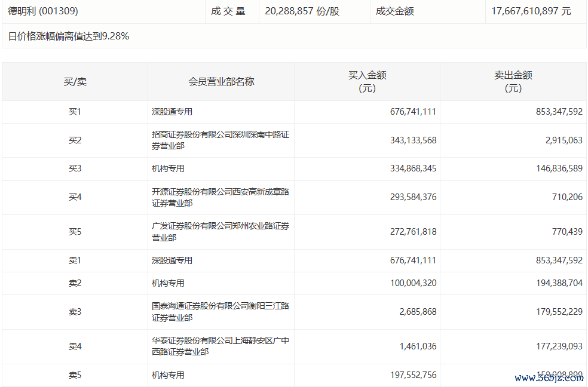
Task: Click sell amount 2,915,063
Action: point(564,140)
